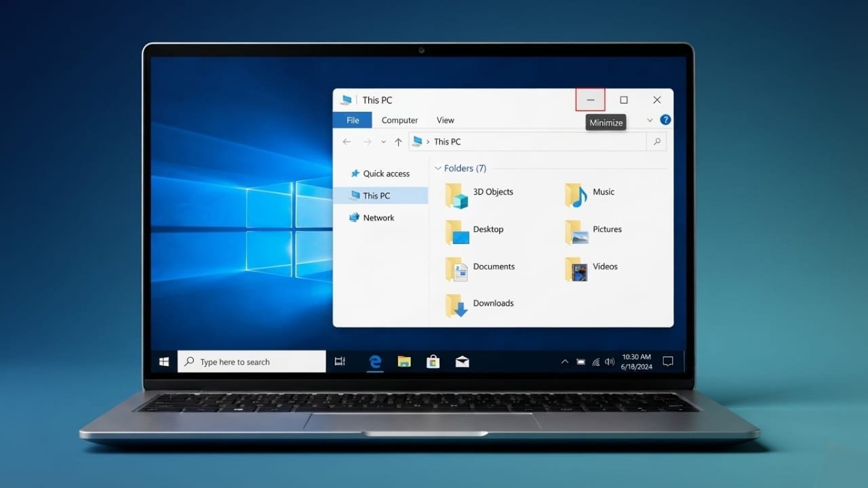Click the This PC breadcrumb text
The width and height of the screenshot is (868, 488).
[x=447, y=142]
